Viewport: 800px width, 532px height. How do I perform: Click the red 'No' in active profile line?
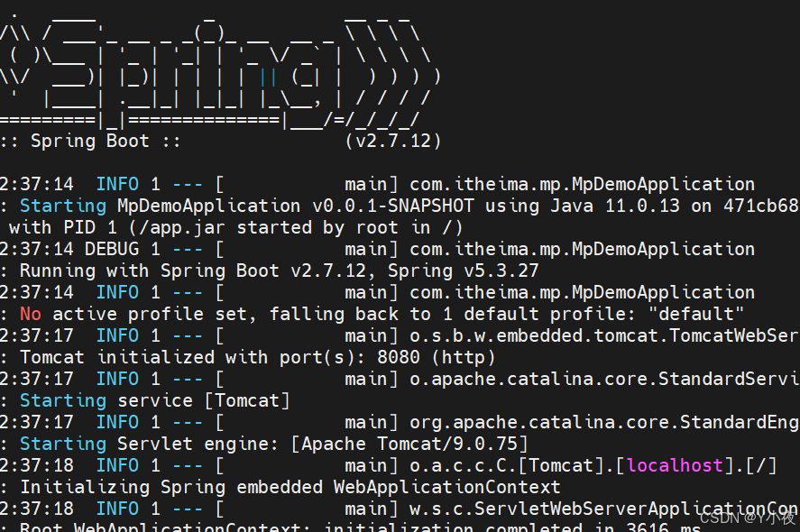coord(31,314)
